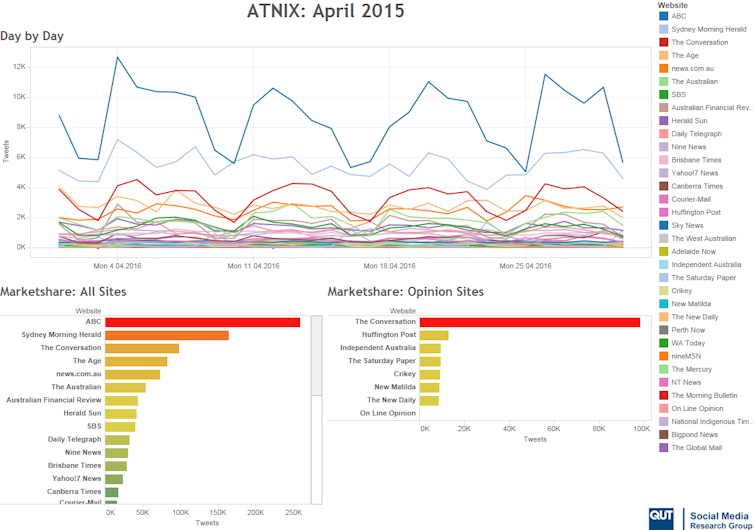Click The New Daily bar in Opinion Sites
The width and height of the screenshot is (754, 530).
click(429, 401)
